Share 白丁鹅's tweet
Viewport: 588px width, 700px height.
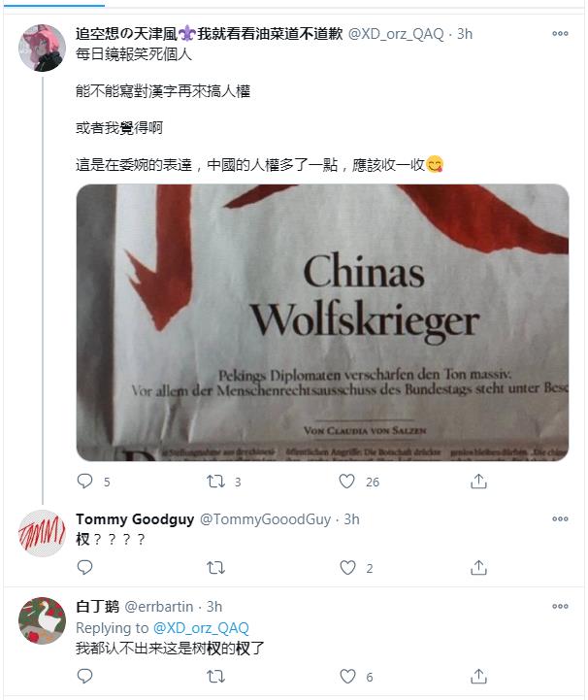point(478,677)
